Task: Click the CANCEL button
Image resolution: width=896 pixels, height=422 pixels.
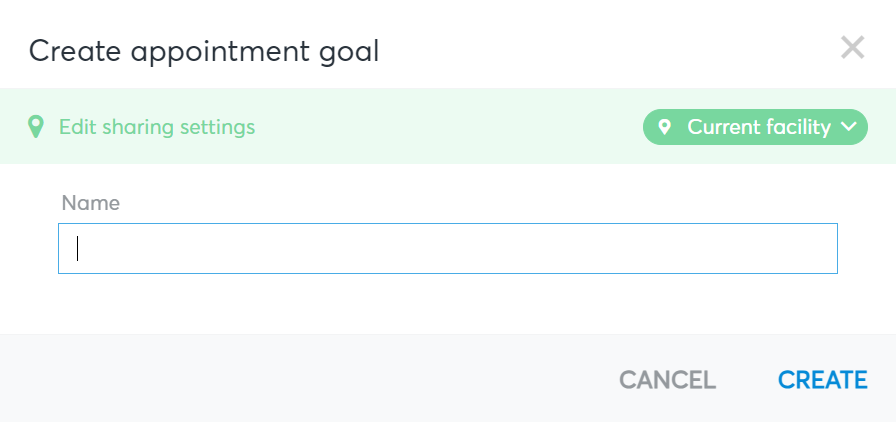Action: [667, 380]
